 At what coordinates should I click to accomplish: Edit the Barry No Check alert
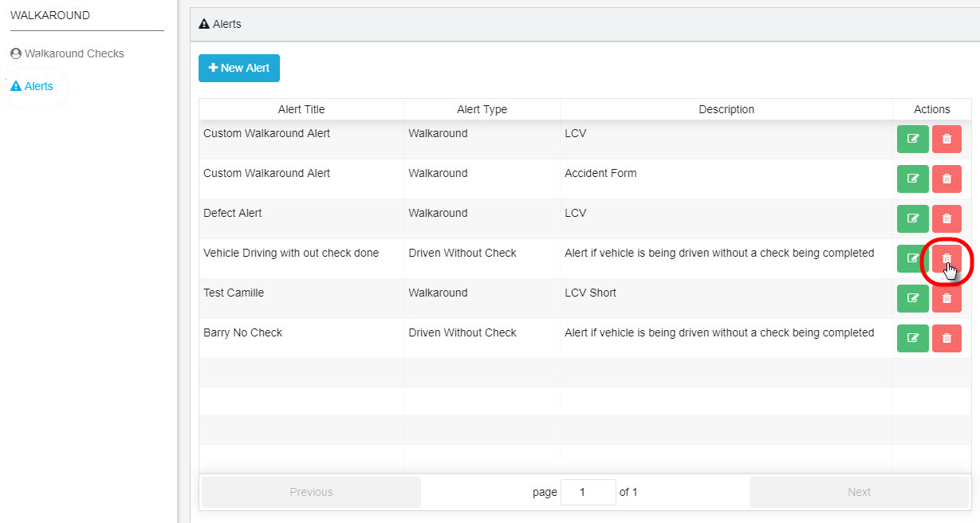click(912, 338)
